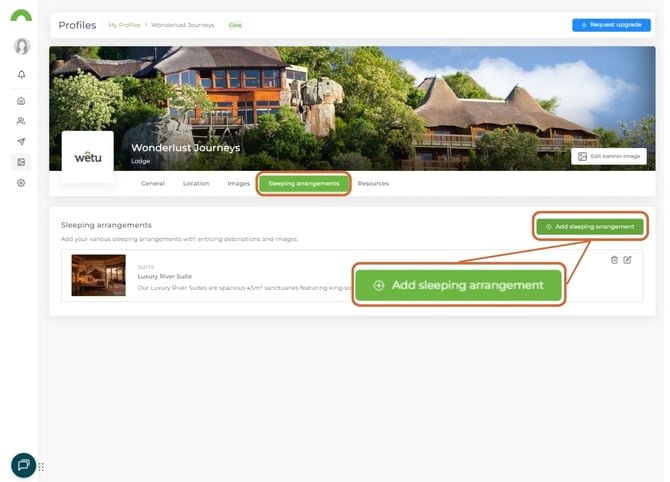This screenshot has height=482, width=670.
Task: Click the Request upgrade button
Action: (610, 25)
